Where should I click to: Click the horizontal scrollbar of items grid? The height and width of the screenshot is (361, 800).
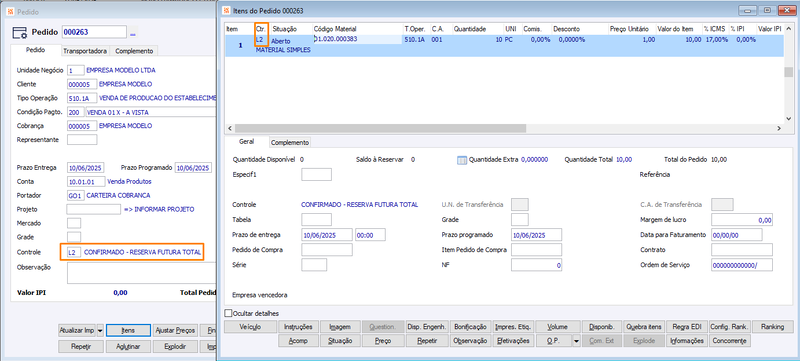(x=380, y=129)
